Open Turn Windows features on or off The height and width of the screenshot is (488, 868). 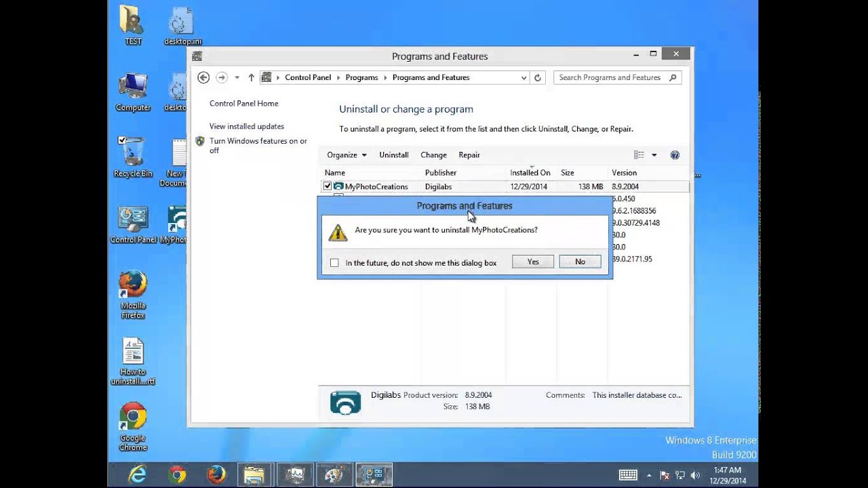(x=258, y=146)
